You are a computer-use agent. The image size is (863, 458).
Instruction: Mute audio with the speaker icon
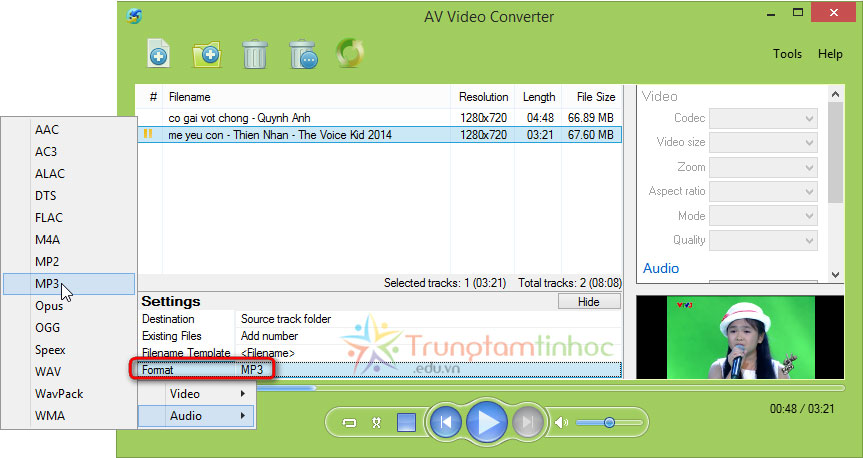[561, 423]
